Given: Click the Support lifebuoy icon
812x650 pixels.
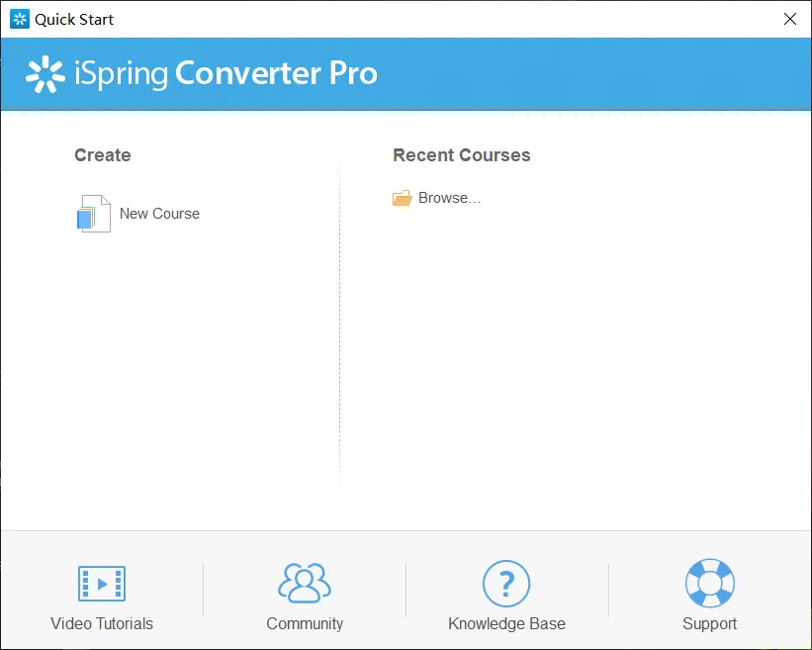Looking at the screenshot, I should 709,584.
